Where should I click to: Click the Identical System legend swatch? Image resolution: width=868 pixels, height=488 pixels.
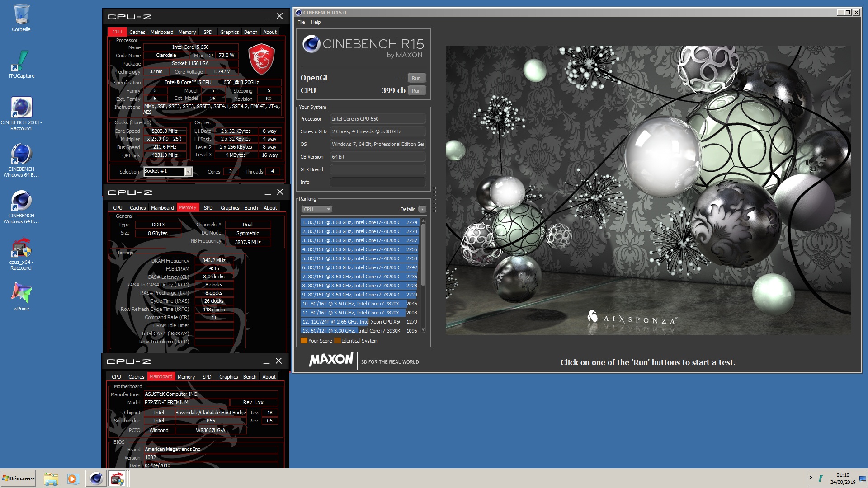point(337,341)
